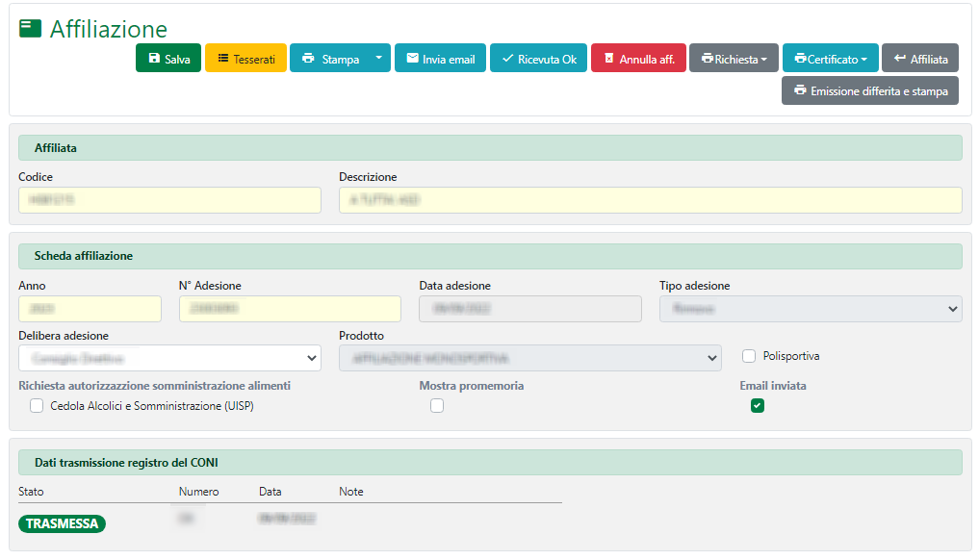The image size is (979, 560).
Task: Click the Salva floppy disk icon
Action: click(x=154, y=59)
